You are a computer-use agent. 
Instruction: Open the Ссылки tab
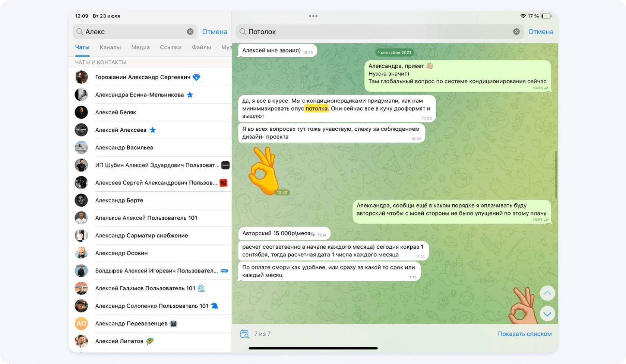[171, 47]
